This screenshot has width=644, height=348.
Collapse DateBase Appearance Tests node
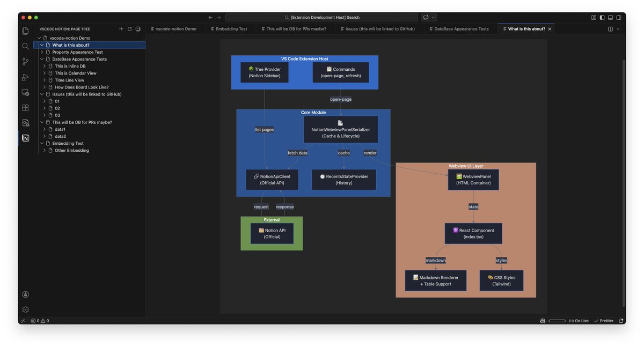[42, 59]
